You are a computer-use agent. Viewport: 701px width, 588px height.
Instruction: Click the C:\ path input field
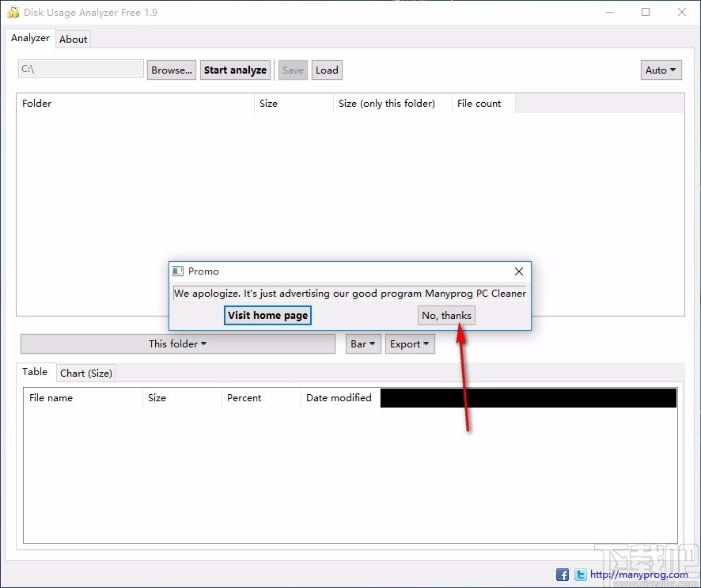pyautogui.click(x=80, y=69)
